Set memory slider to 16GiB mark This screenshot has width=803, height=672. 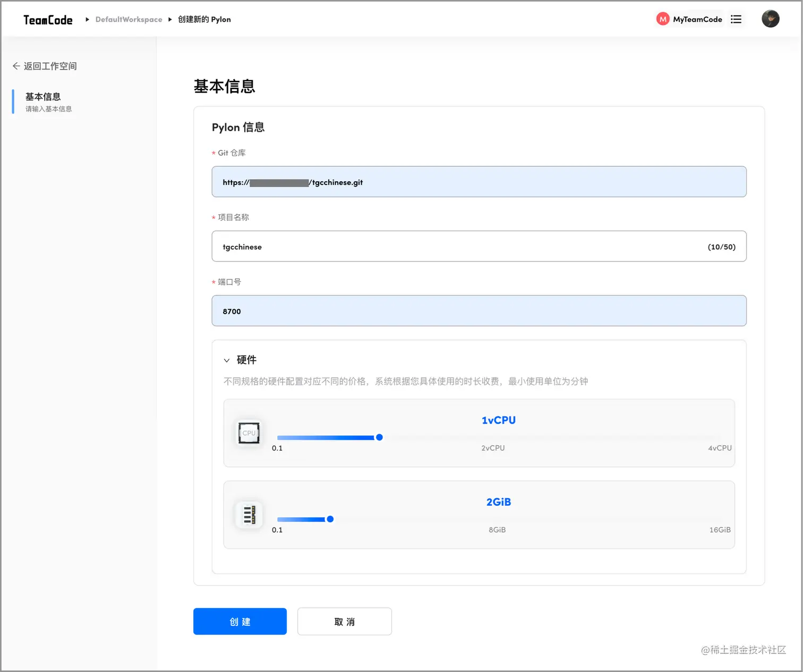[720, 530]
